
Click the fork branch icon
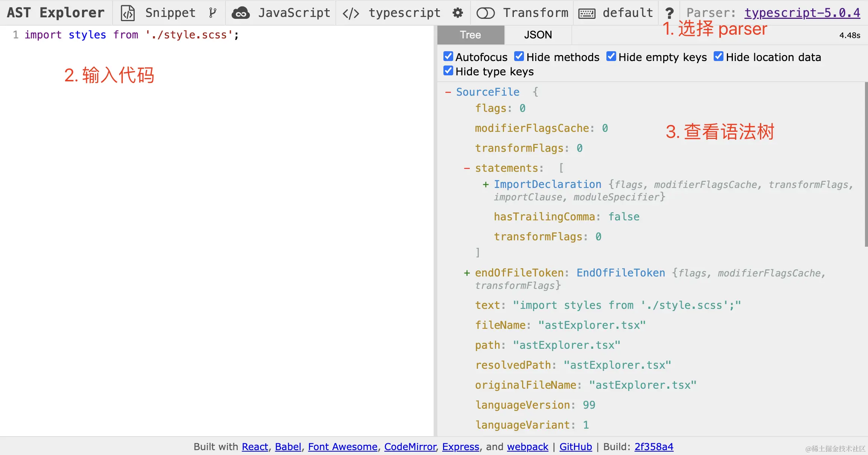[213, 13]
